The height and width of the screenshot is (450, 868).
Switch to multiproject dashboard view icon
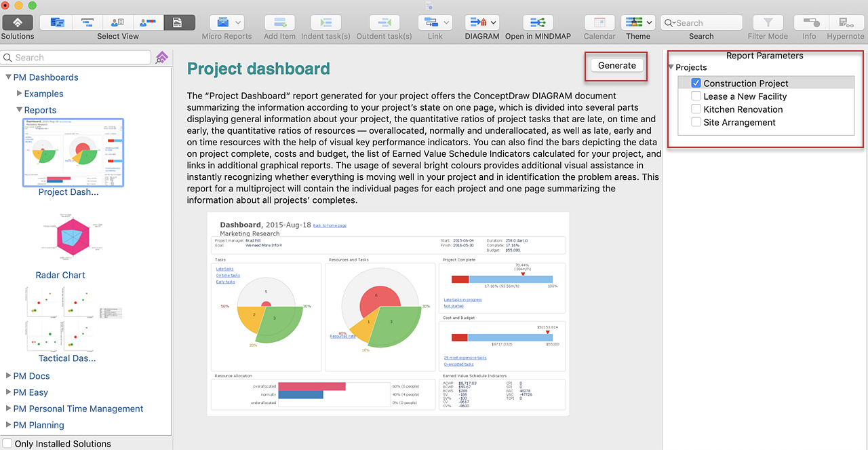(57, 22)
